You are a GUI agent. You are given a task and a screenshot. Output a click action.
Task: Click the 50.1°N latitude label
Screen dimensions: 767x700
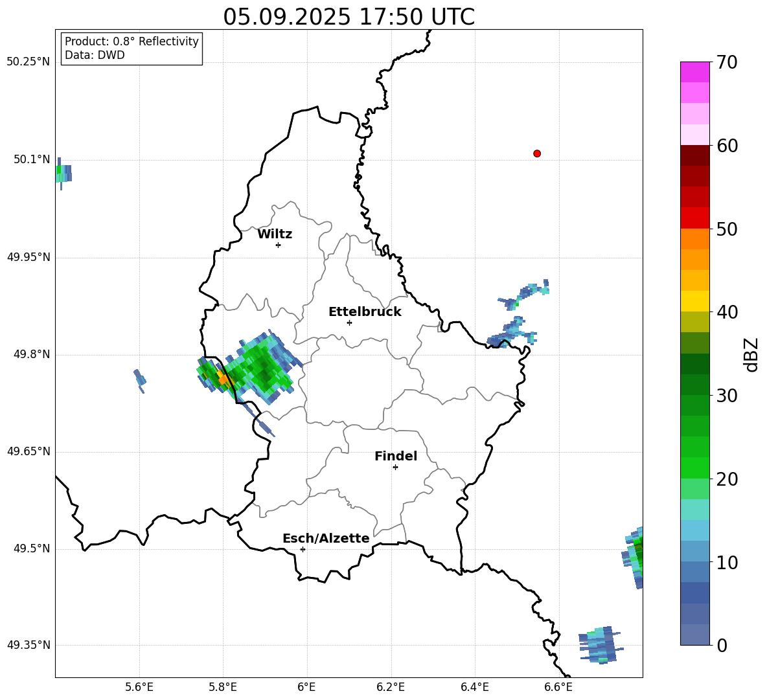click(x=31, y=159)
